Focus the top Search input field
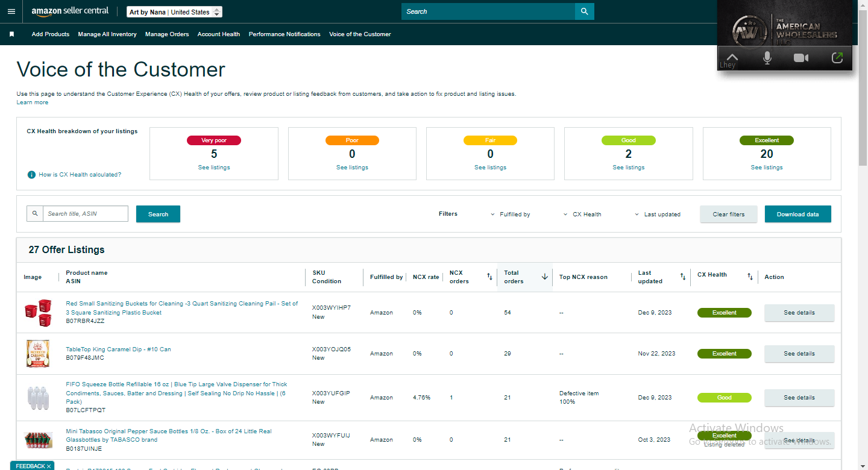Viewport: 868px width, 470px height. pos(488,11)
